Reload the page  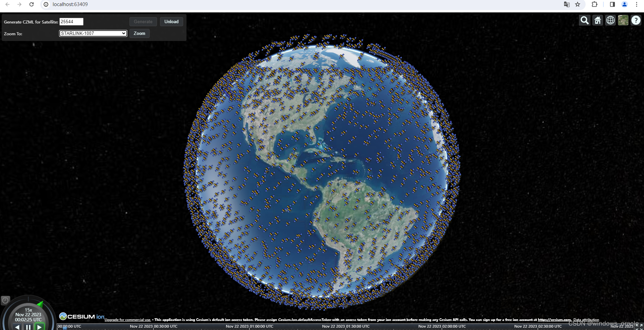(x=32, y=4)
